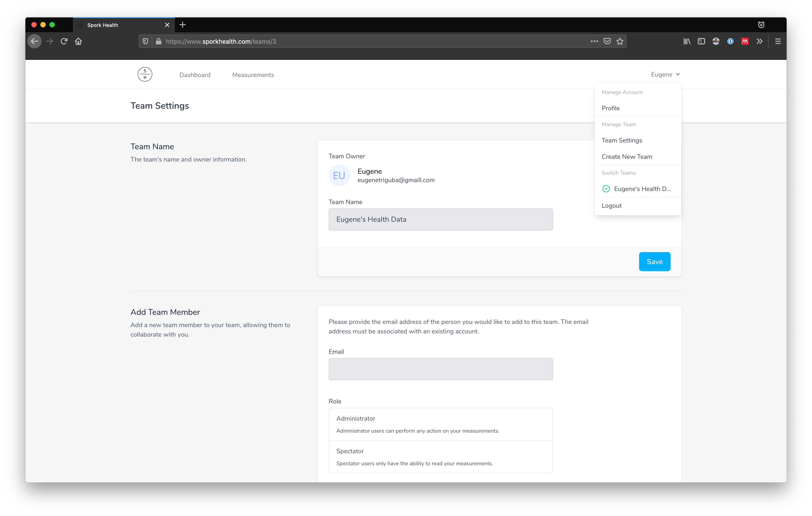Click the Email input field
Screen dimensions: 812x516
[440, 369]
